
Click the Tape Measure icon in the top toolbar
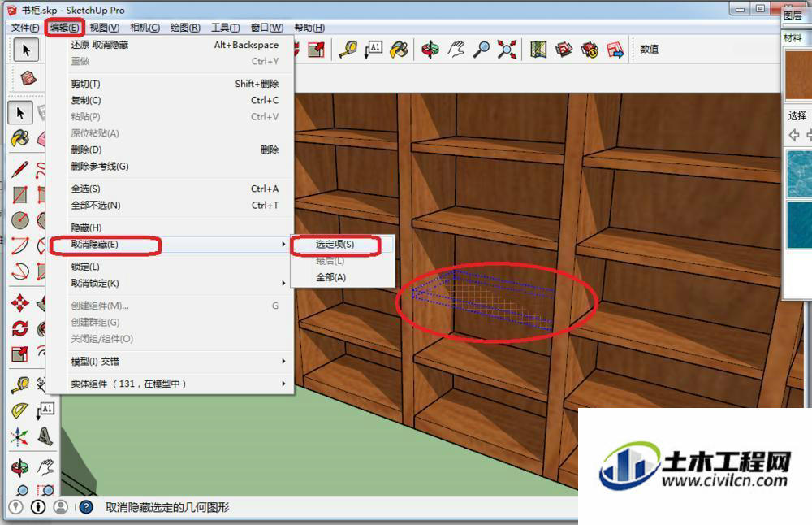(348, 50)
